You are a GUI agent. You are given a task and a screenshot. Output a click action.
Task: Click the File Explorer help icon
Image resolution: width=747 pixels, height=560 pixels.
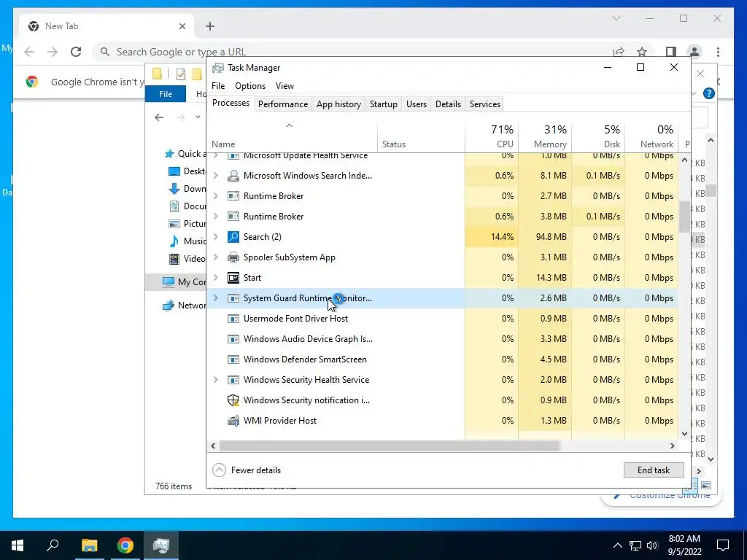tap(709, 93)
